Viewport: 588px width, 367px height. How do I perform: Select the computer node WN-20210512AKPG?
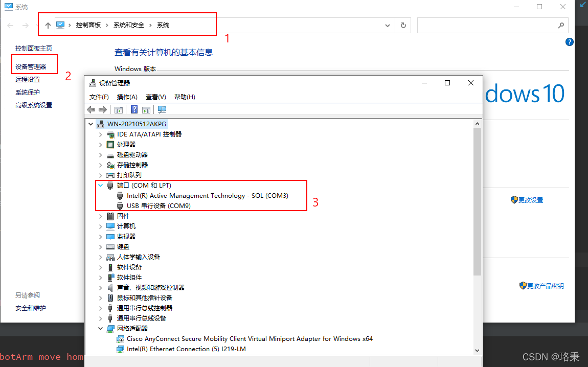click(x=137, y=124)
